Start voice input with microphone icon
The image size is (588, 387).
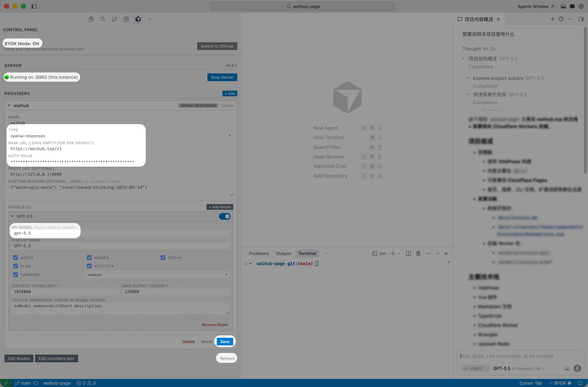(577, 369)
